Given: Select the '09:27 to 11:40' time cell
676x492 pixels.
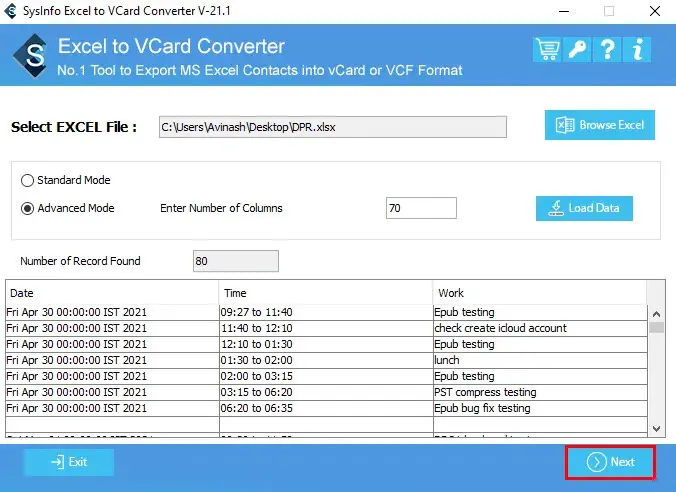Looking at the screenshot, I should coord(326,312).
